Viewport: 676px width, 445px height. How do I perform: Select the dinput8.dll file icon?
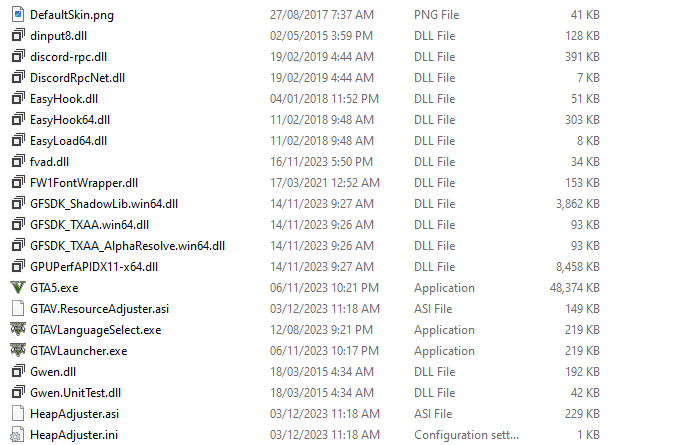point(18,35)
